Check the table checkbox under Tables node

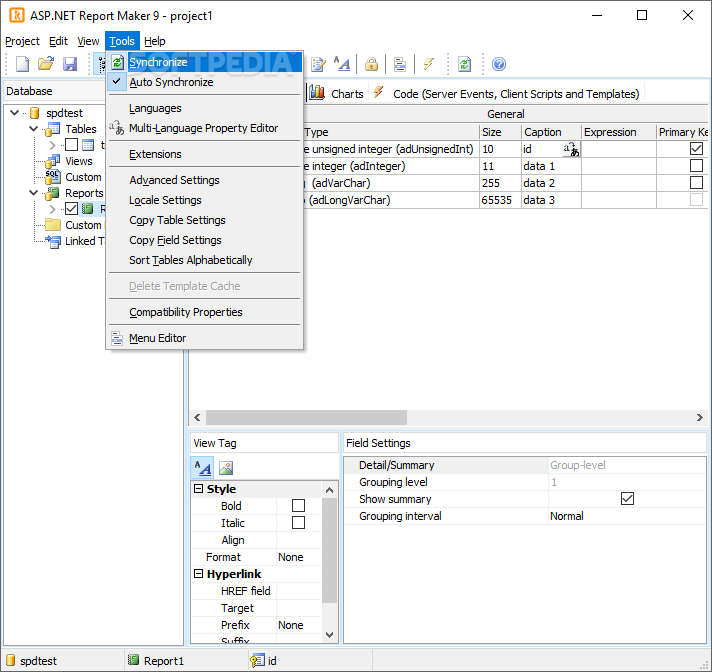pyautogui.click(x=71, y=145)
